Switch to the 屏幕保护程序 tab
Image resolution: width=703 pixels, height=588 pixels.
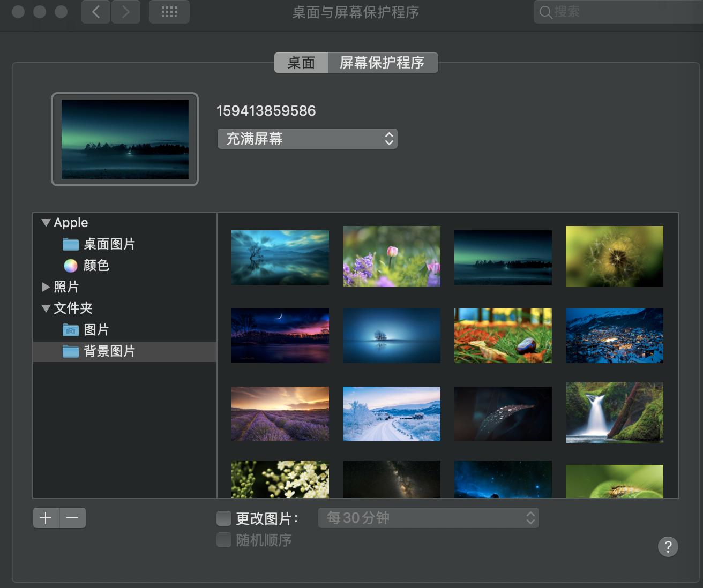tap(383, 63)
